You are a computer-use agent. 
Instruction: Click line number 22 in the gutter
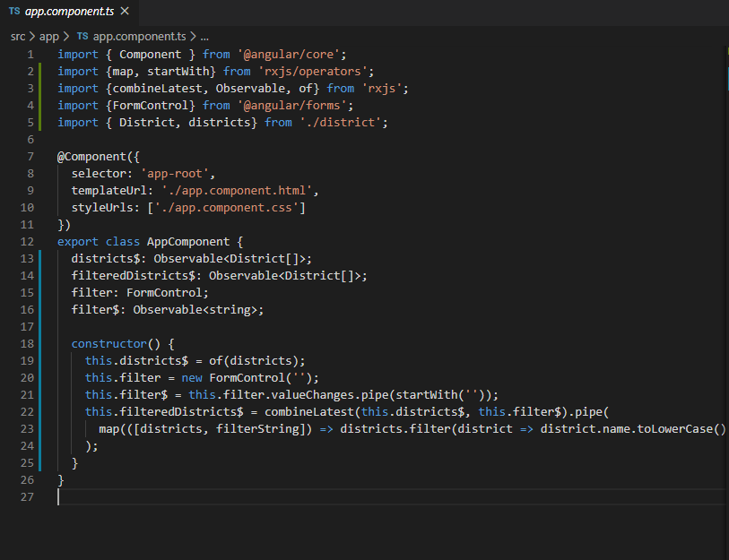pos(27,412)
